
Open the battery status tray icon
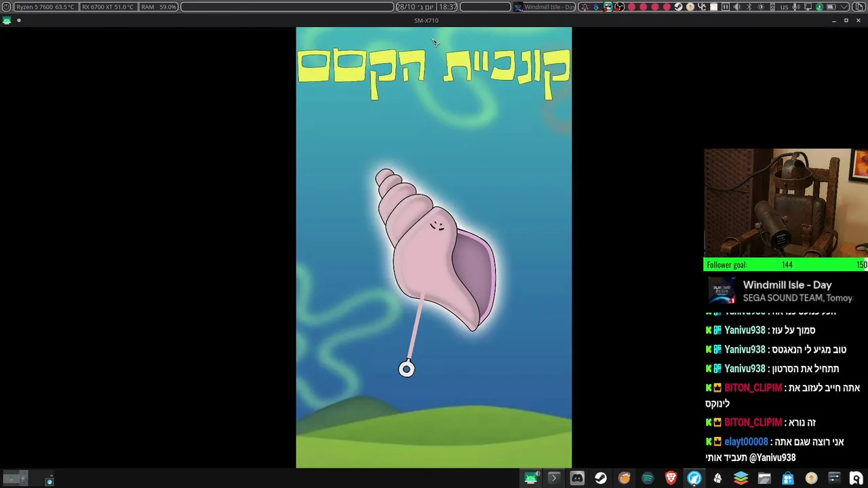coord(831,7)
